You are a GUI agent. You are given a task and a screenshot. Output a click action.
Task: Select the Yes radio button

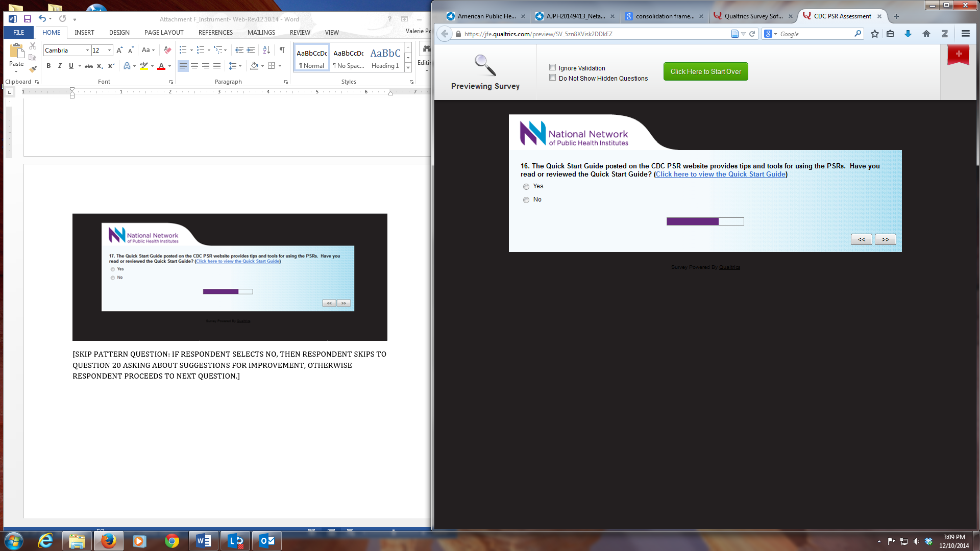coord(526,187)
